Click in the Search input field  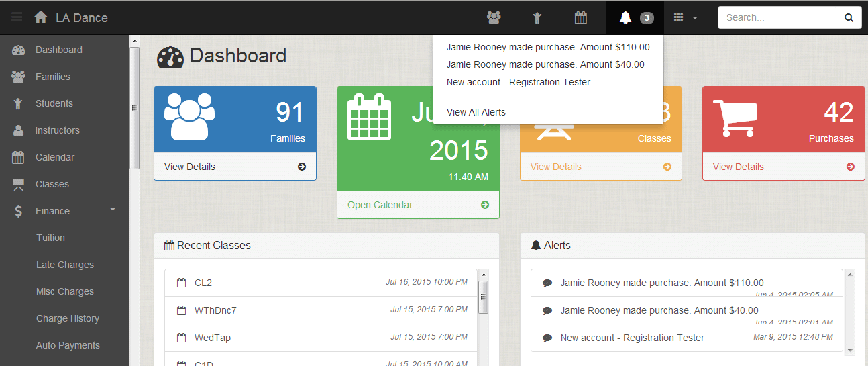point(776,18)
